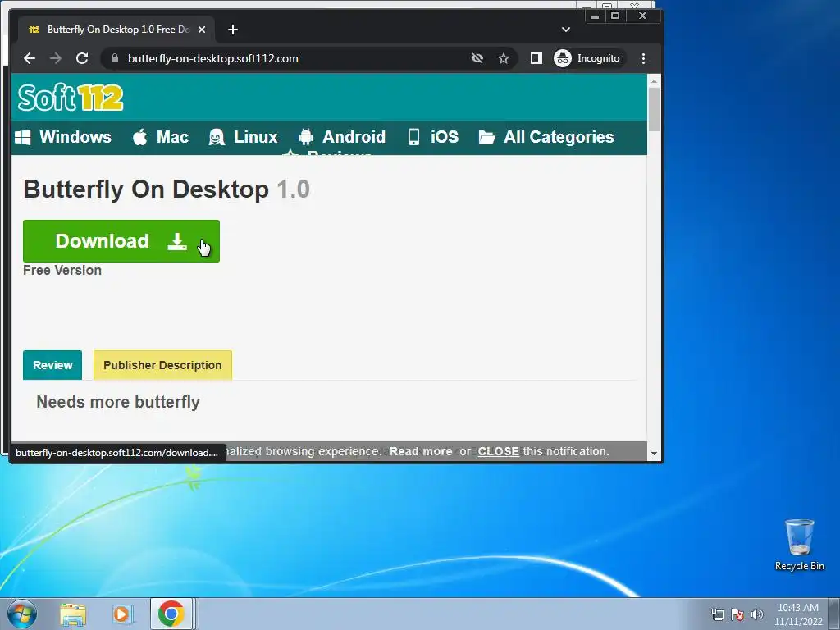Click the browser forward arrow

(56, 58)
